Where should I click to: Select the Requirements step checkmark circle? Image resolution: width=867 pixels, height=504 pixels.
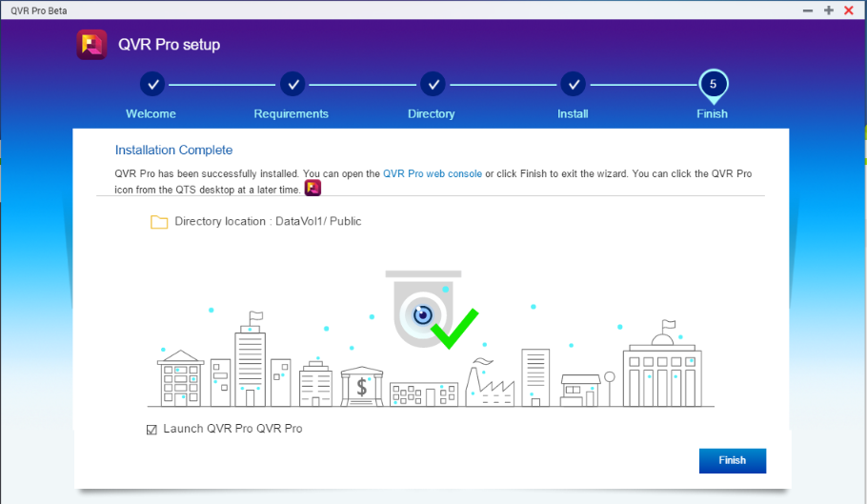(292, 84)
